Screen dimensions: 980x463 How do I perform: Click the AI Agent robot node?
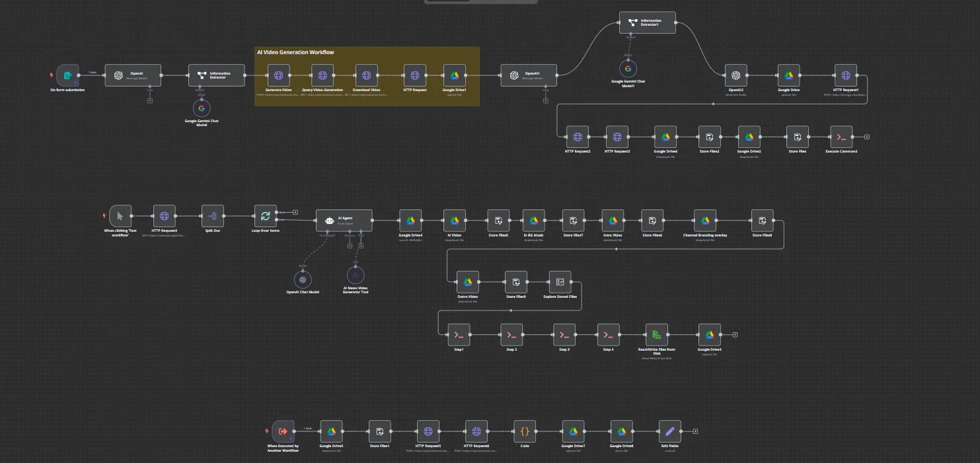pyautogui.click(x=344, y=221)
